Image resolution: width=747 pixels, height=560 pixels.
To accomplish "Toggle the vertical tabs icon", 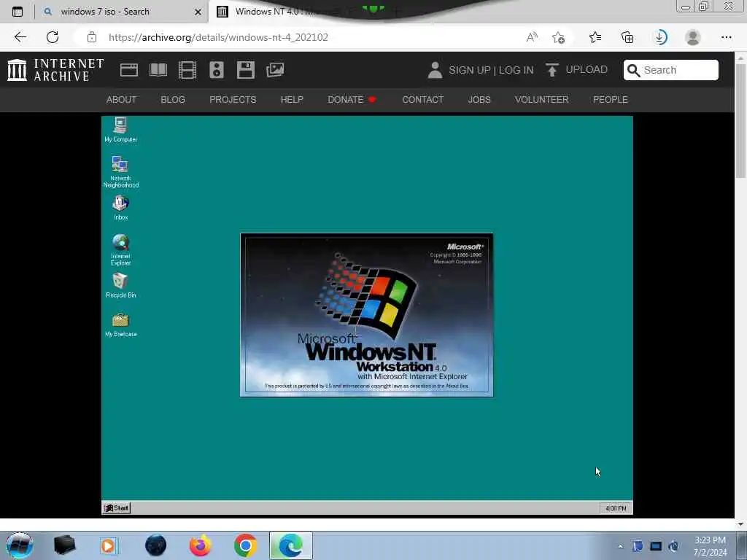I will [18, 12].
